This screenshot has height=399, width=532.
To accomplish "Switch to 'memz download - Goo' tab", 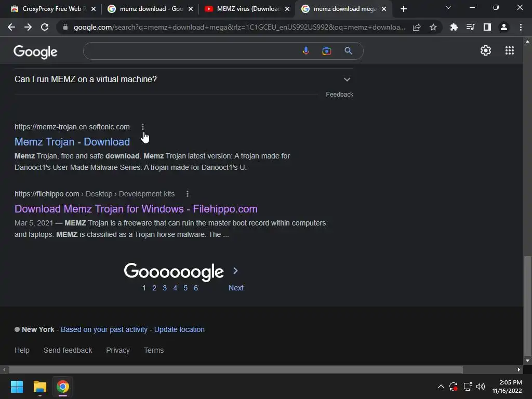I will pyautogui.click(x=149, y=9).
